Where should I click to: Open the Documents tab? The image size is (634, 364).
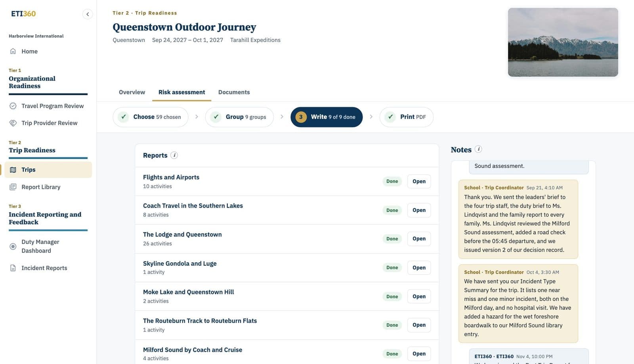tap(234, 92)
